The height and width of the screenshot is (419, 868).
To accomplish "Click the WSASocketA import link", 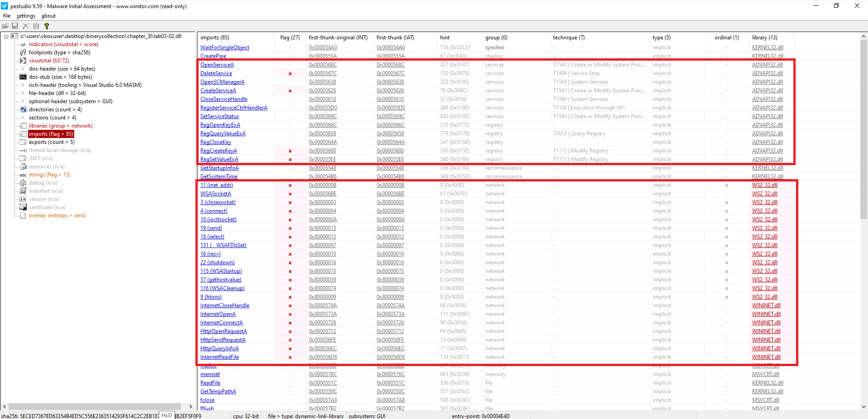I will (x=216, y=194).
